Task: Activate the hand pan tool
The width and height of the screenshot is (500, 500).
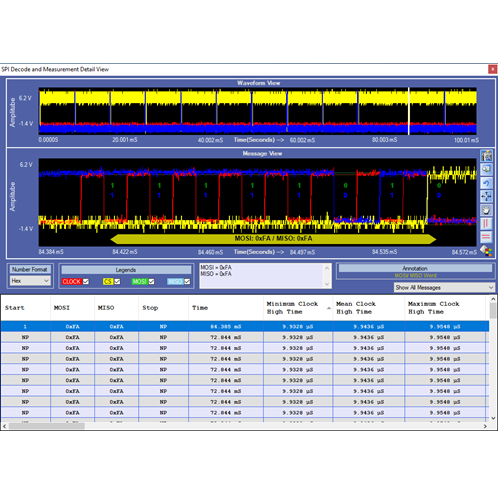Action: pyautogui.click(x=486, y=210)
